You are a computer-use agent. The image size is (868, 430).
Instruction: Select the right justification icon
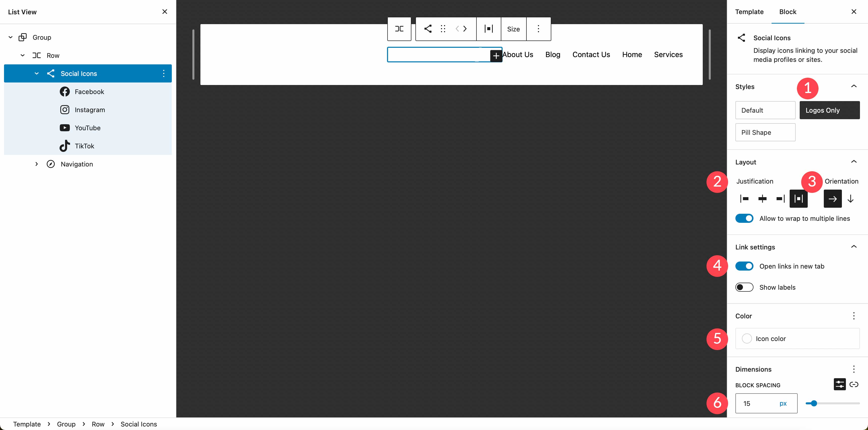click(781, 198)
